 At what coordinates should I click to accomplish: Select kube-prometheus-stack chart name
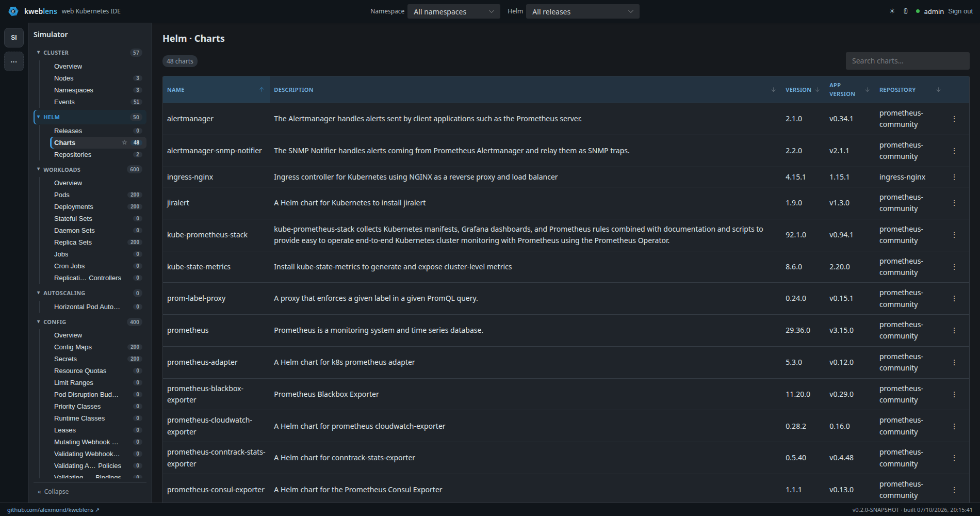pos(207,235)
